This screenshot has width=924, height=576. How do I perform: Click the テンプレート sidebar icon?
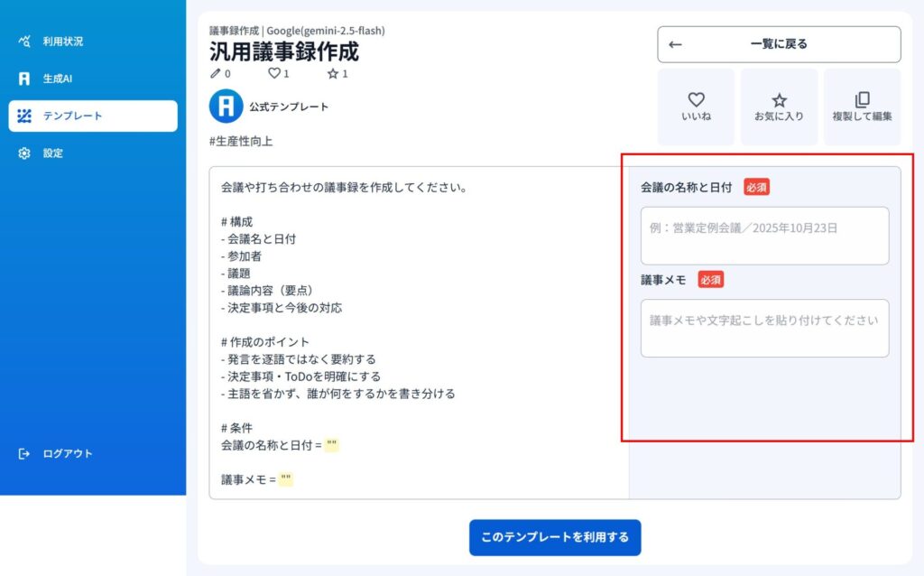point(24,116)
